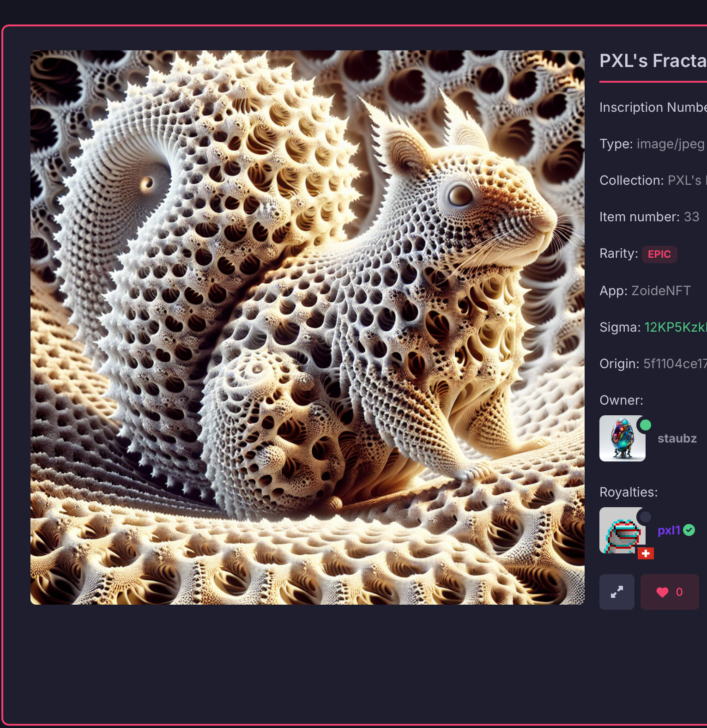This screenshot has height=728, width=707.
Task: Click the image/jpeg type value
Action: [671, 144]
